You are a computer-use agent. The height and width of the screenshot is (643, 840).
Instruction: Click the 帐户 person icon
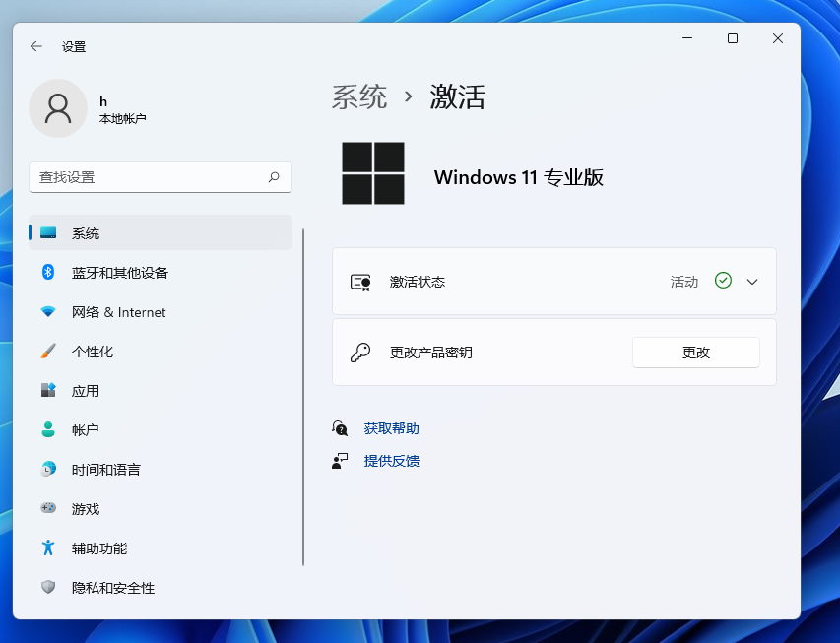(x=48, y=429)
